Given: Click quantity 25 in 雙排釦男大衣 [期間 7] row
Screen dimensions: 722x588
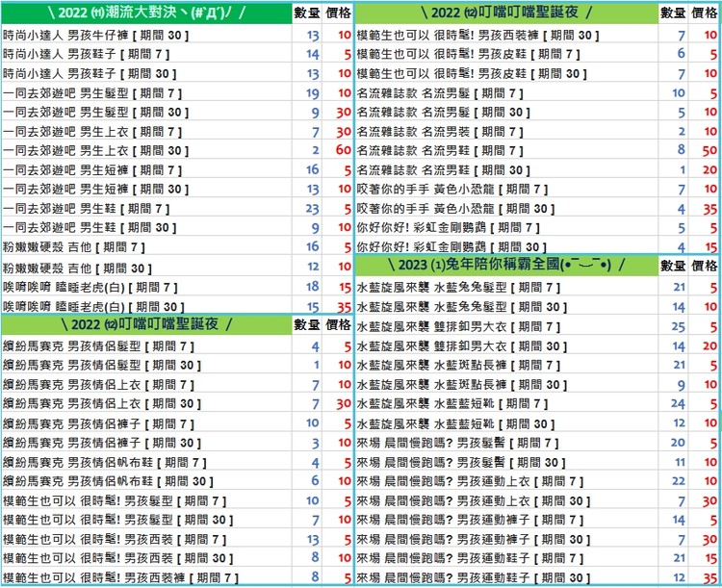Looking at the screenshot, I should 678,326.
